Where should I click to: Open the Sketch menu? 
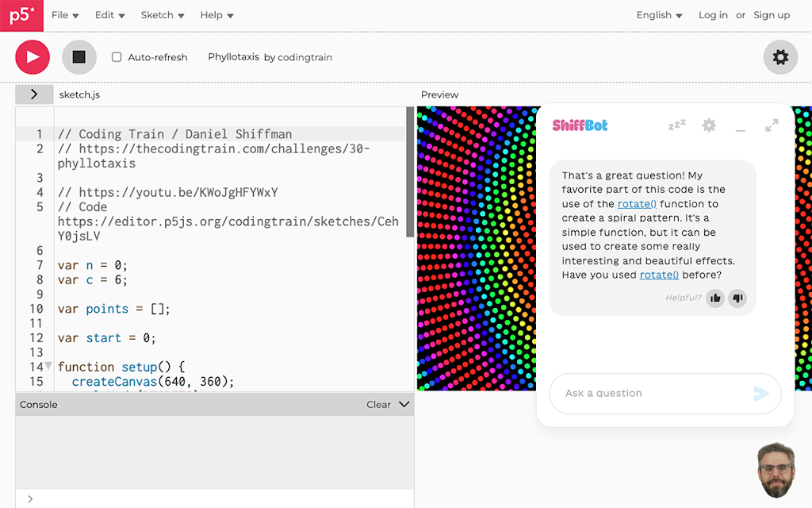[163, 15]
